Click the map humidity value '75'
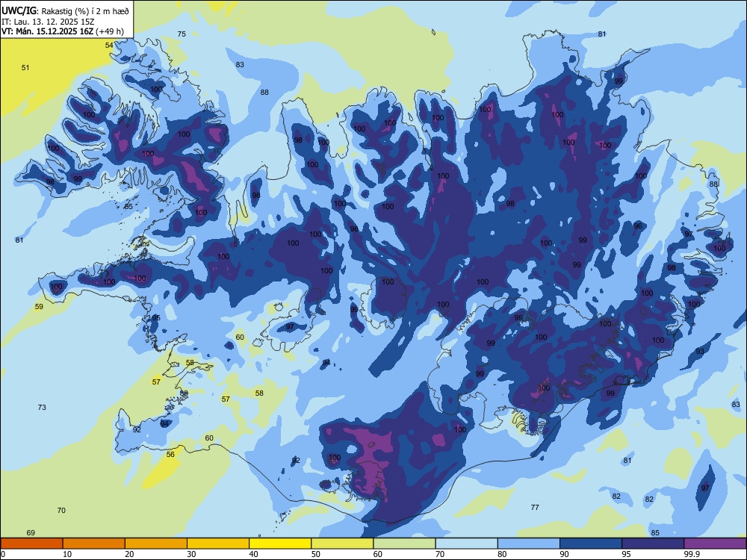The image size is (747, 560). coord(182,34)
